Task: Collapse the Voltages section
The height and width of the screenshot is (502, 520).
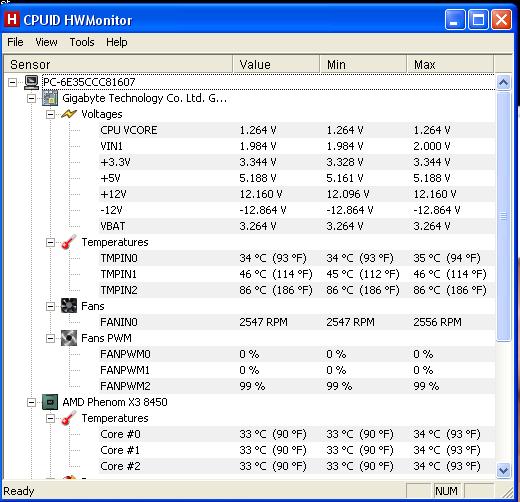Action: click(x=50, y=114)
